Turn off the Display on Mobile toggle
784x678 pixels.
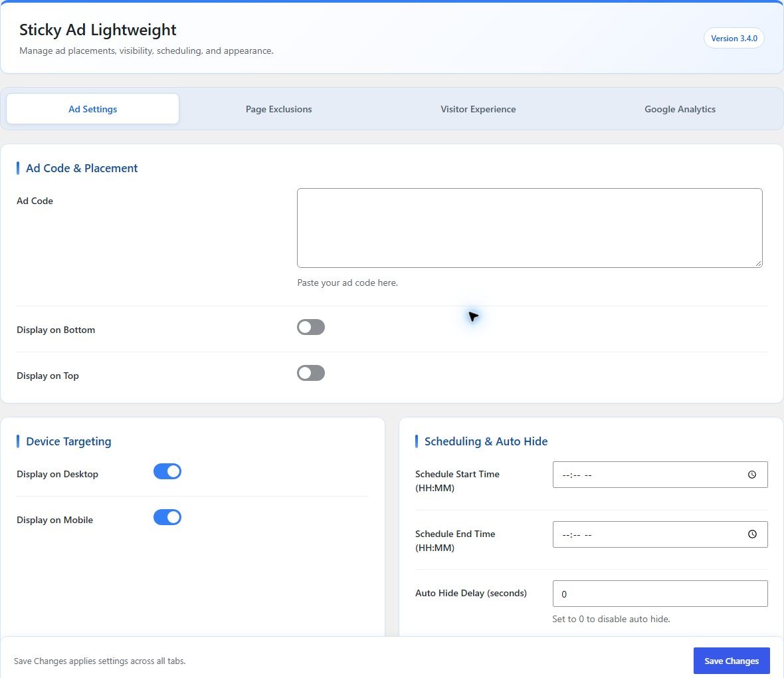[167, 517]
